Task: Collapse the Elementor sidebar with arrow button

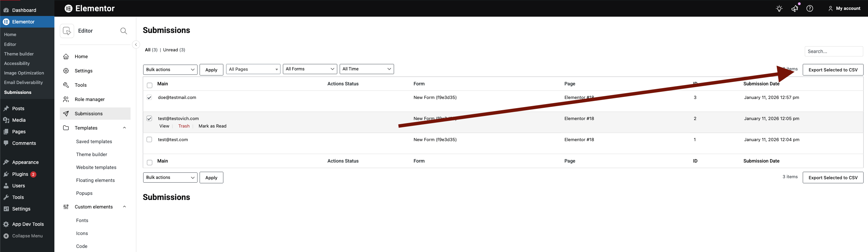Action: click(136, 45)
